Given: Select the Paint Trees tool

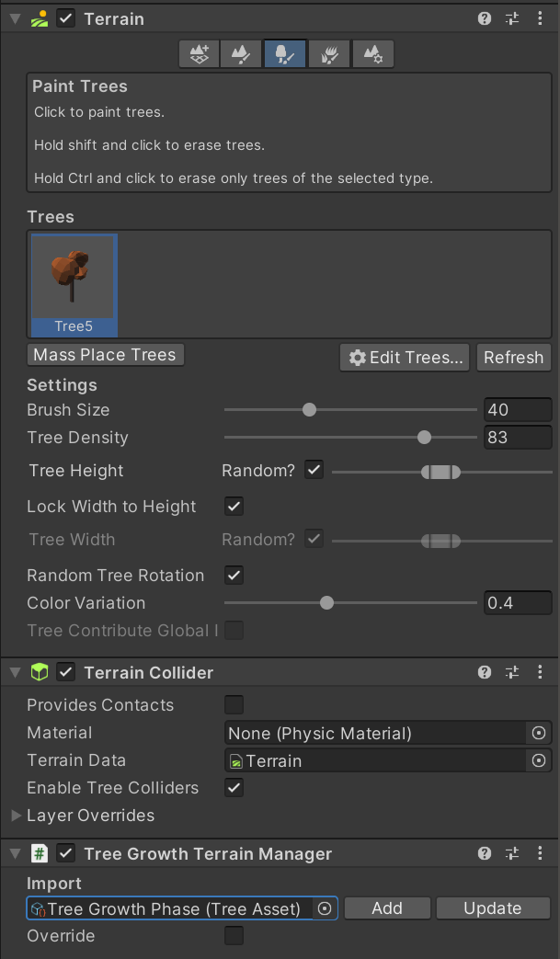Looking at the screenshot, I should click(x=285, y=54).
